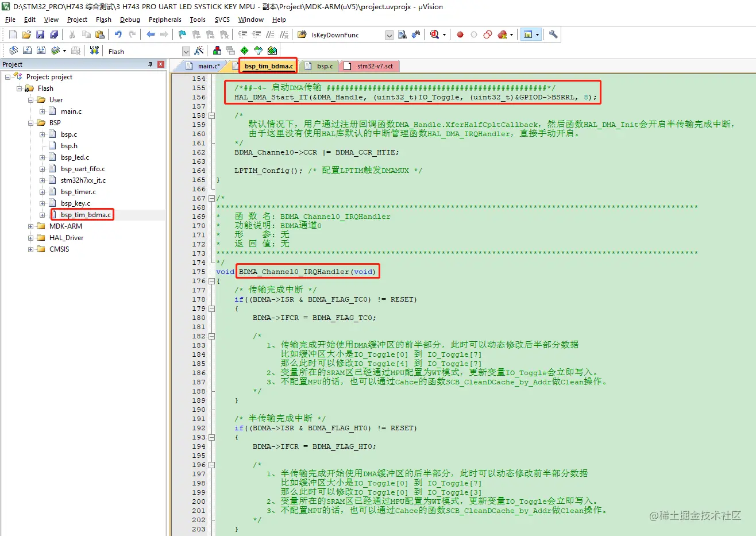
Task: Open the debug session dropdown arrow
Action: click(x=444, y=35)
